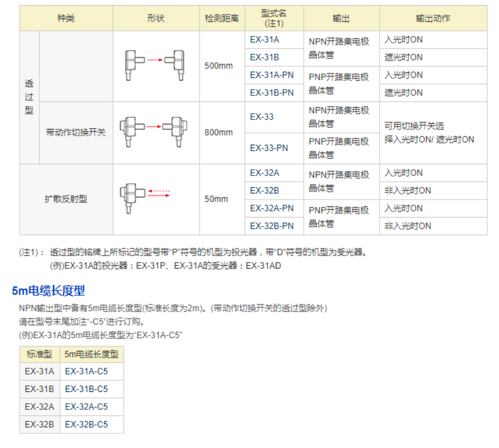Click the 带动作切换开关 category cell
Screen dimensions: 499x448
(76, 133)
